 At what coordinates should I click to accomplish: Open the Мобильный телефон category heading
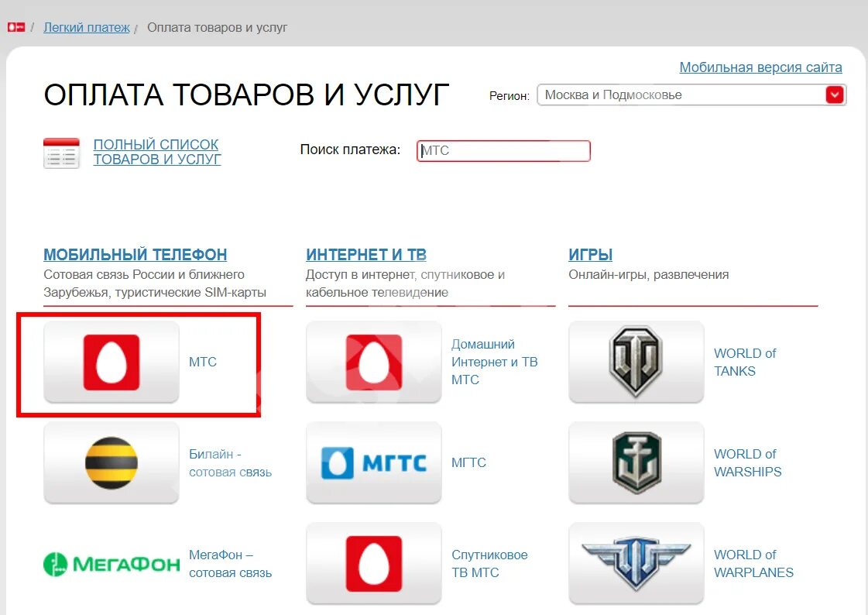pos(135,255)
